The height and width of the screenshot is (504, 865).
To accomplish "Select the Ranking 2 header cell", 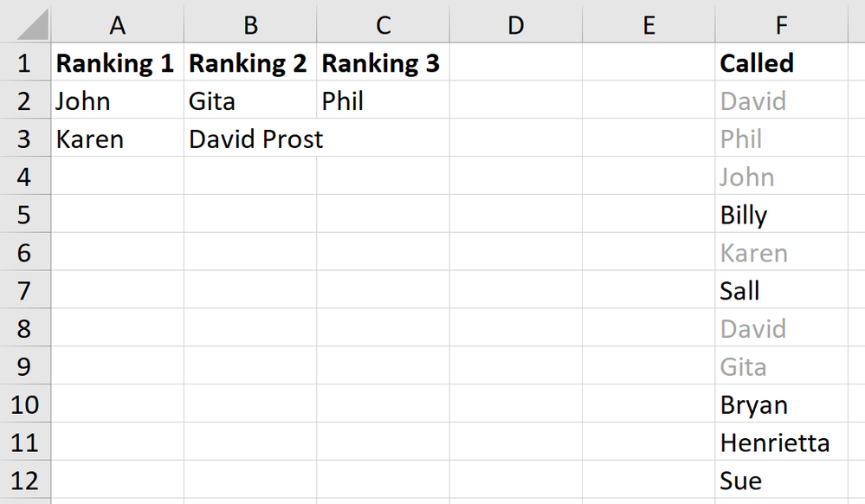I will tap(249, 62).
